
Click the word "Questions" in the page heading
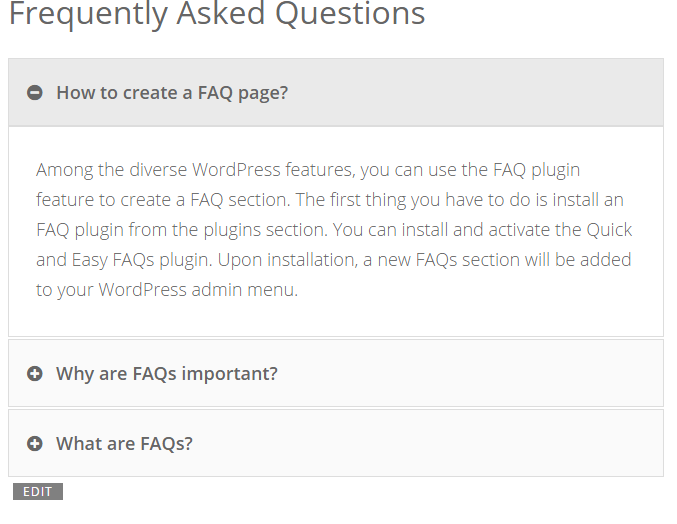(x=350, y=14)
